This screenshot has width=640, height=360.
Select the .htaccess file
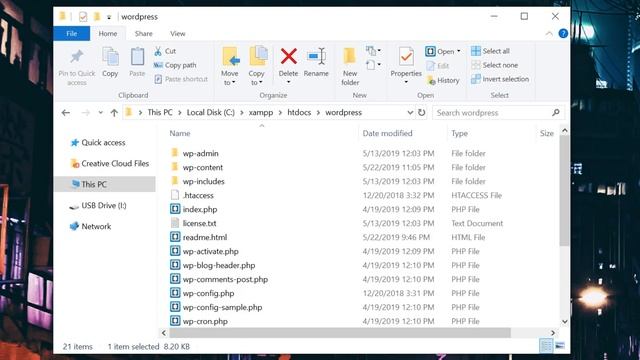[192, 196]
